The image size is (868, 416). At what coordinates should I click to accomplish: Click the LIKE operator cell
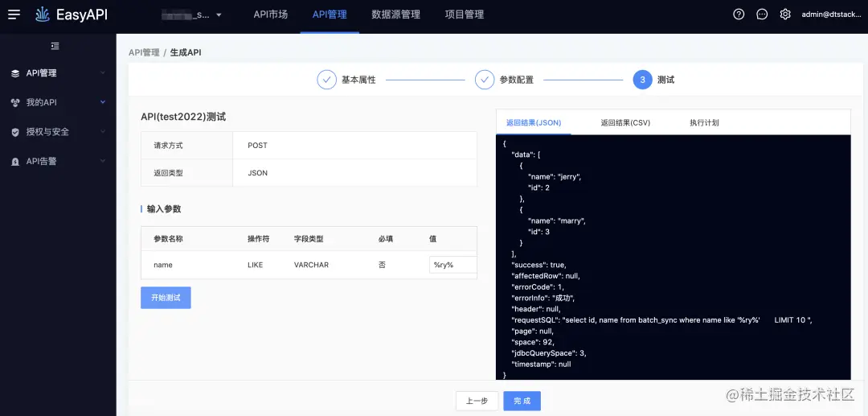[256, 265]
